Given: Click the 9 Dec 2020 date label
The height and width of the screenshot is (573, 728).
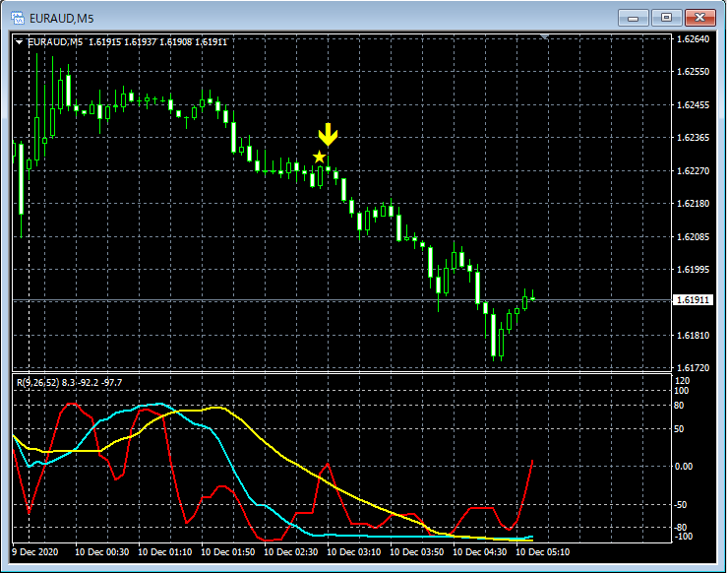Looking at the screenshot, I should [34, 553].
